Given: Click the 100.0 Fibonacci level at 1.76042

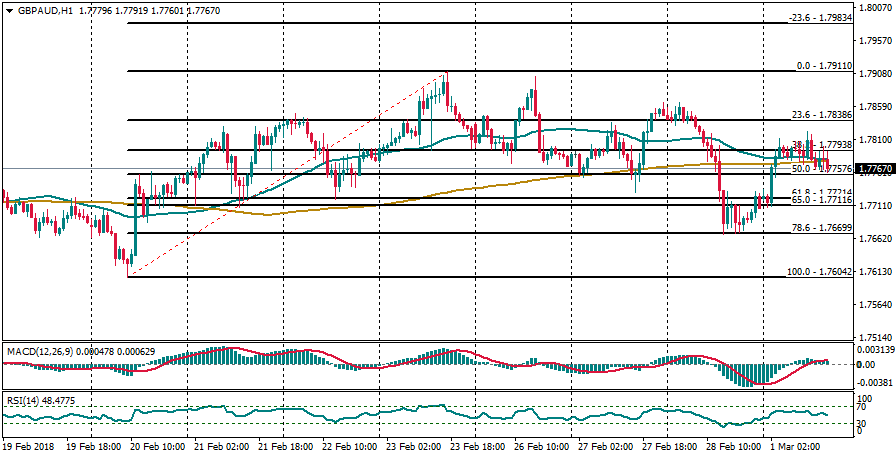Looking at the screenshot, I should (x=819, y=272).
